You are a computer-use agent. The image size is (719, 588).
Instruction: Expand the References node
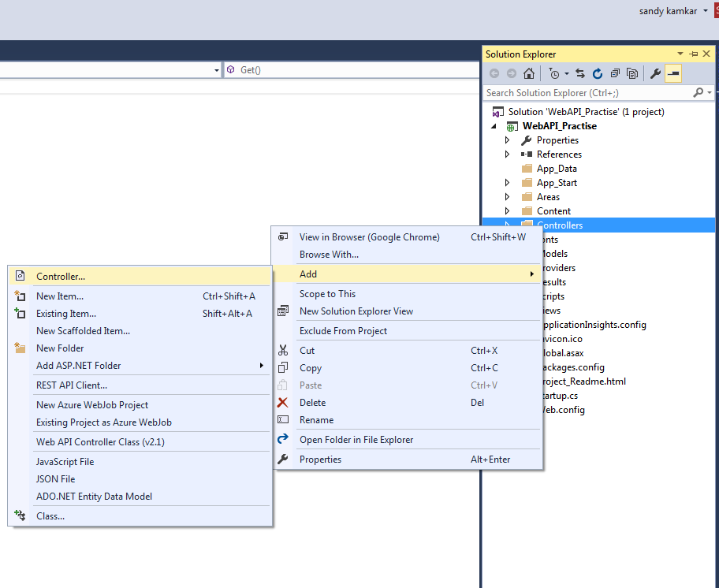pyautogui.click(x=507, y=154)
